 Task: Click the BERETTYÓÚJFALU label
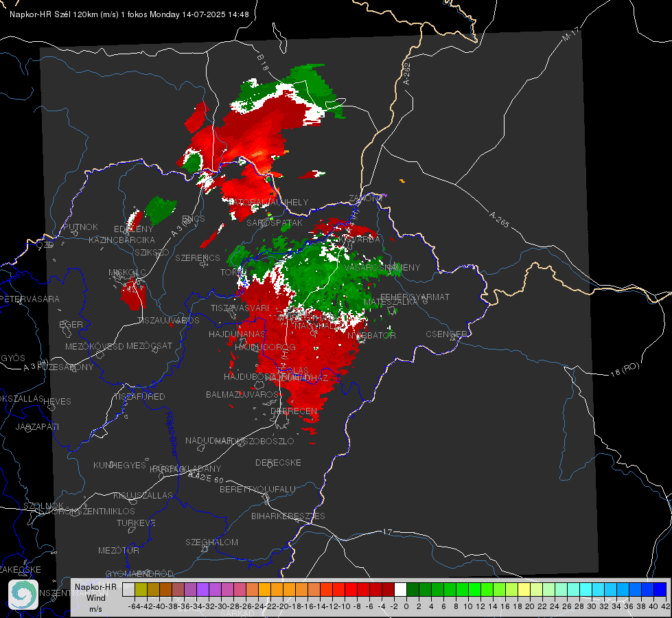tap(257, 489)
